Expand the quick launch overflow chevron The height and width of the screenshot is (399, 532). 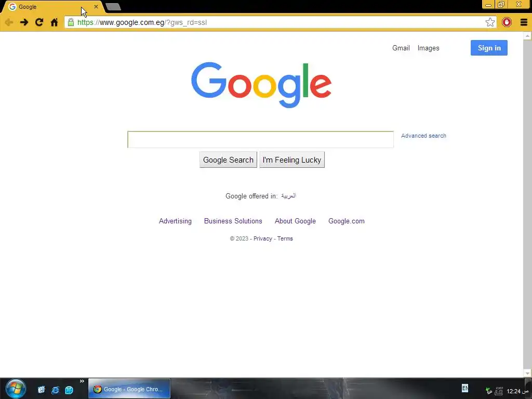82,381
